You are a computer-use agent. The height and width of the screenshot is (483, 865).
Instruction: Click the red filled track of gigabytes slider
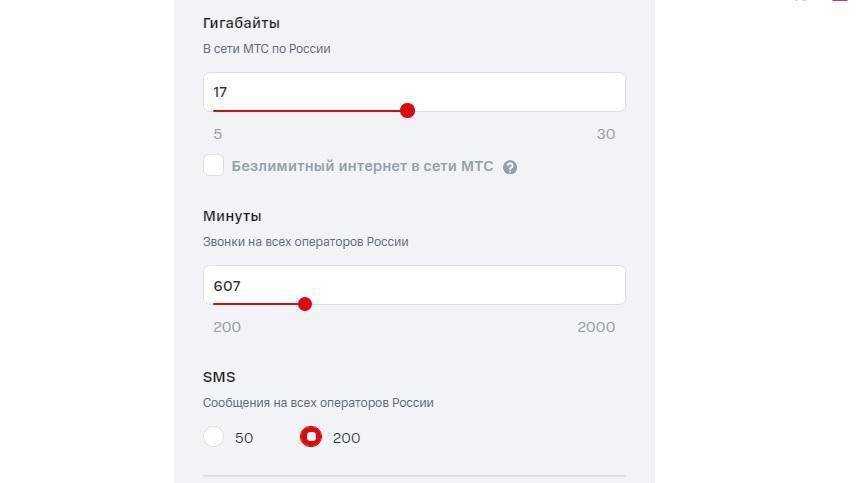point(308,111)
